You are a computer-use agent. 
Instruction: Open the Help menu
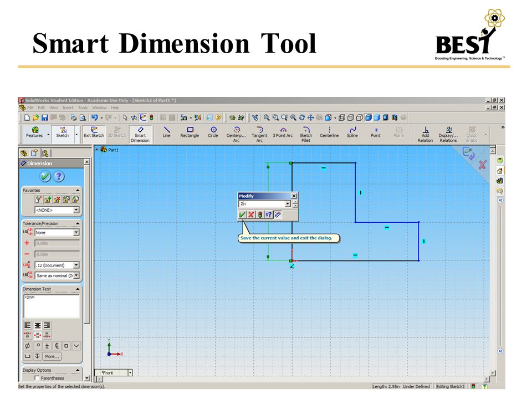click(115, 108)
